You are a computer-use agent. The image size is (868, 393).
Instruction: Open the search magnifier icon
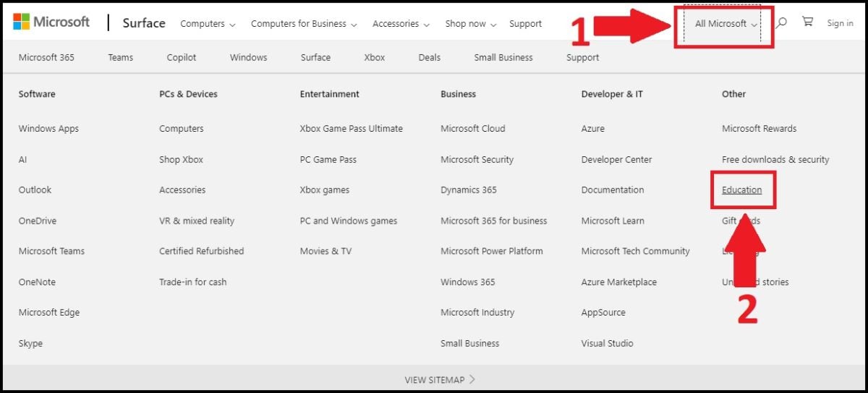coord(781,23)
